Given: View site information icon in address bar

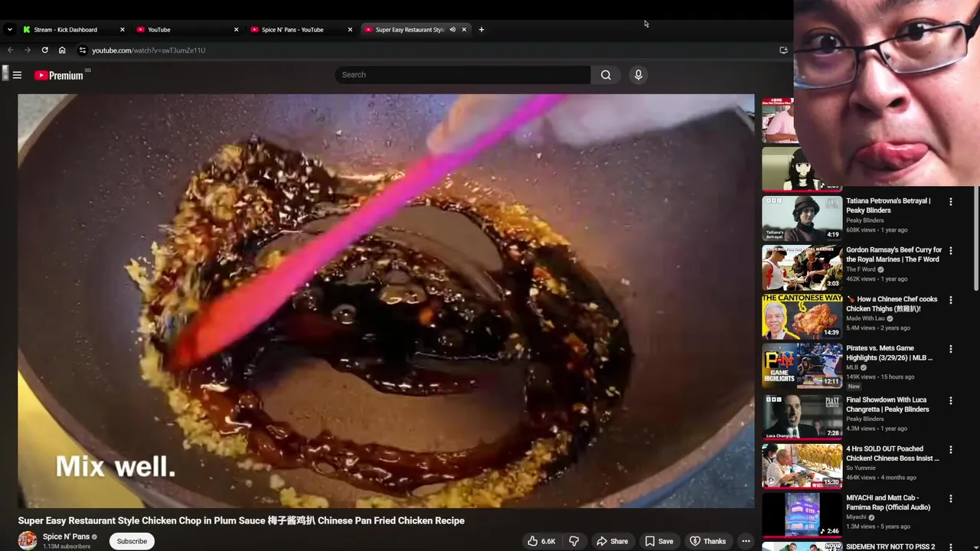Looking at the screenshot, I should [83, 51].
